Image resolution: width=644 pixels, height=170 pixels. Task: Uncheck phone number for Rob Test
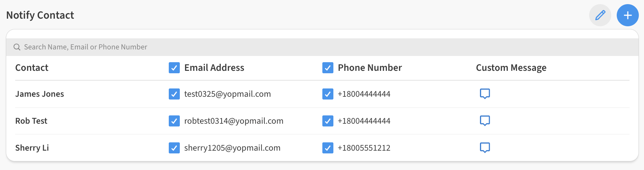coord(328,121)
